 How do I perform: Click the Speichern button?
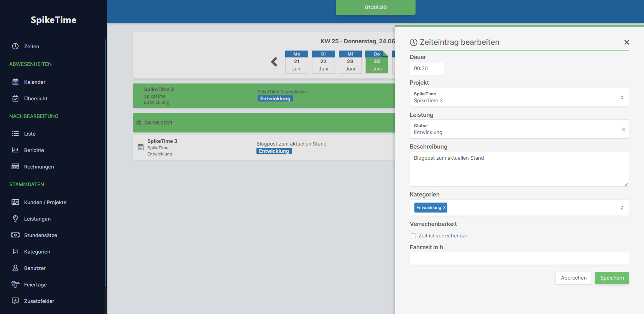click(612, 278)
